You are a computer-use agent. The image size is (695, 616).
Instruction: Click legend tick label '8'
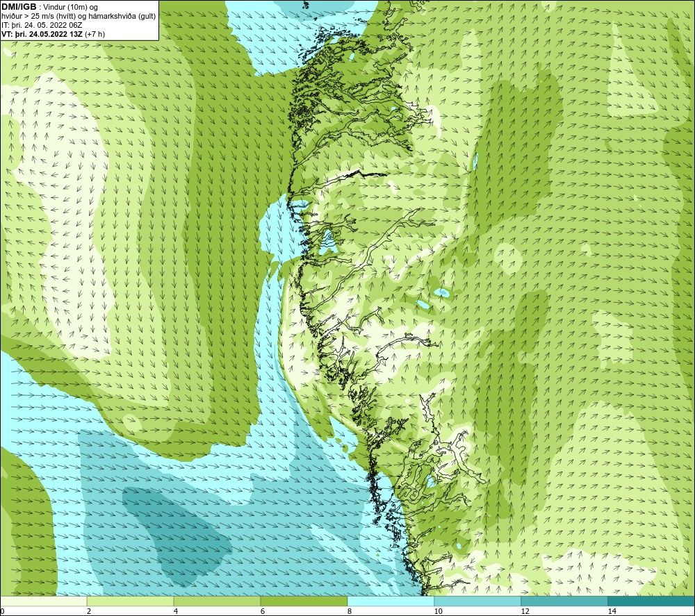[350, 612]
